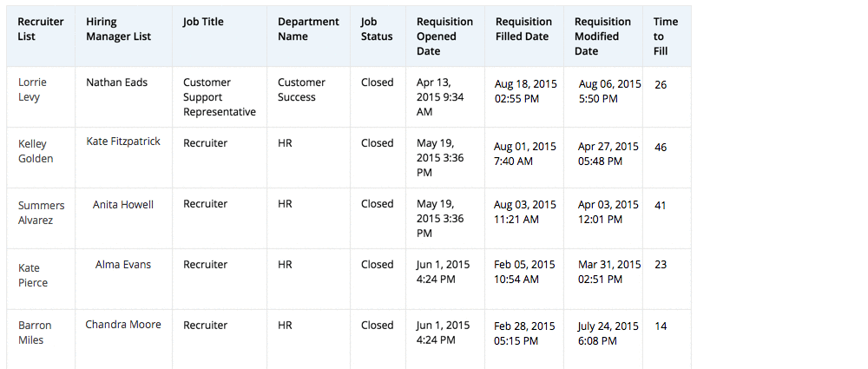
Task: Click Requisition Opened Date header
Action: (444, 36)
